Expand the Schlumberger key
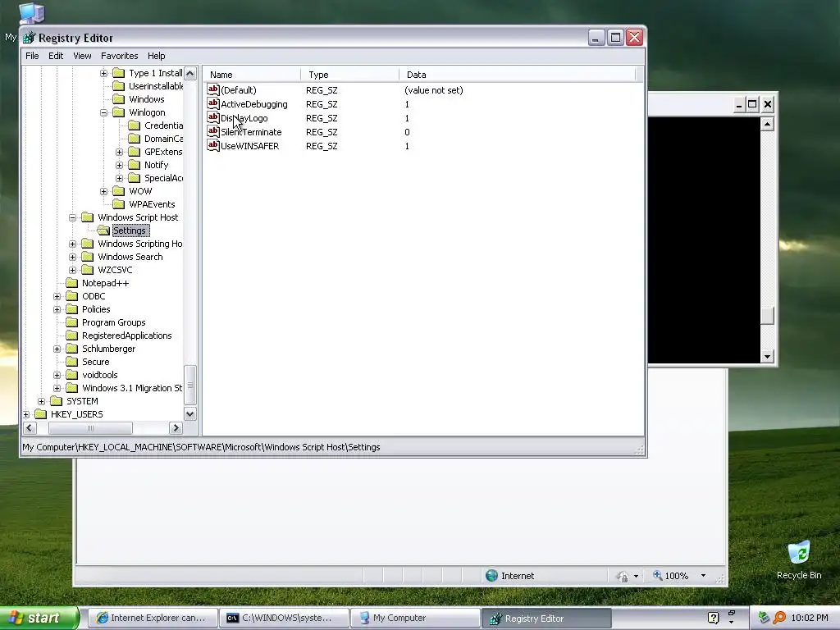 57,349
